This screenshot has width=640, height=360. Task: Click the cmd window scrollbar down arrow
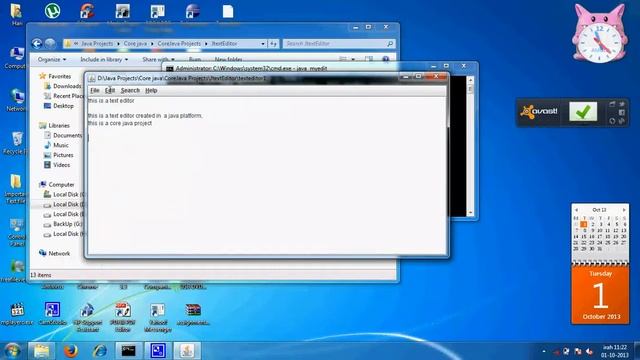pyautogui.click(x=471, y=212)
